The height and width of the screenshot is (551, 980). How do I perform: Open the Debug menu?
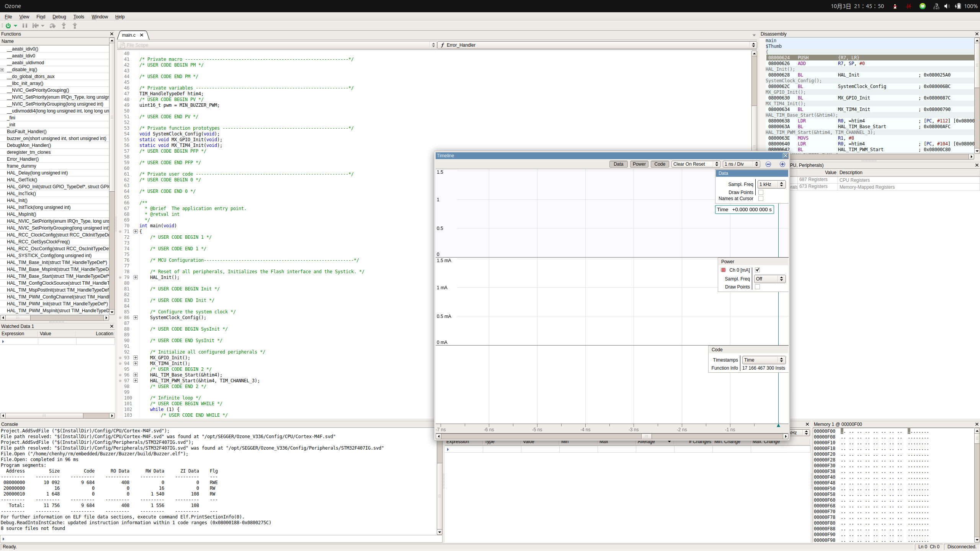[x=59, y=17]
